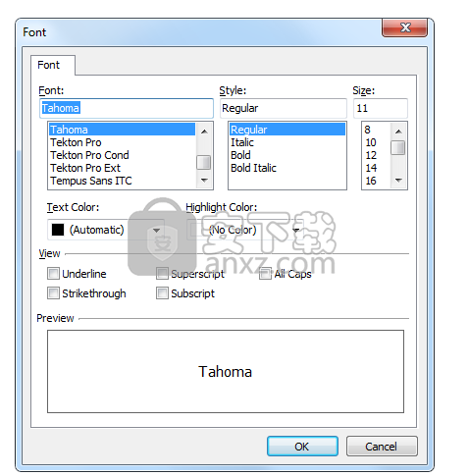Enable the Strikethrough checkbox
Image resolution: width=468 pixels, height=476 pixels.
(x=53, y=293)
